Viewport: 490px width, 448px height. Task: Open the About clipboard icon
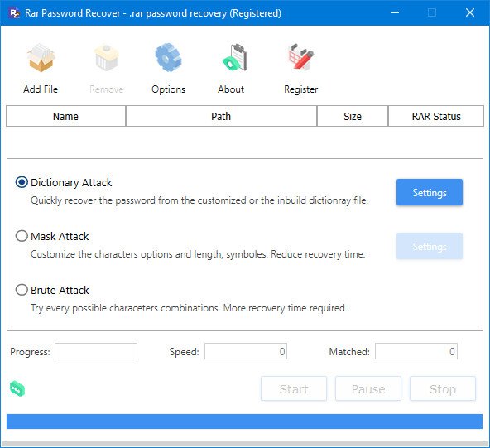tap(235, 58)
